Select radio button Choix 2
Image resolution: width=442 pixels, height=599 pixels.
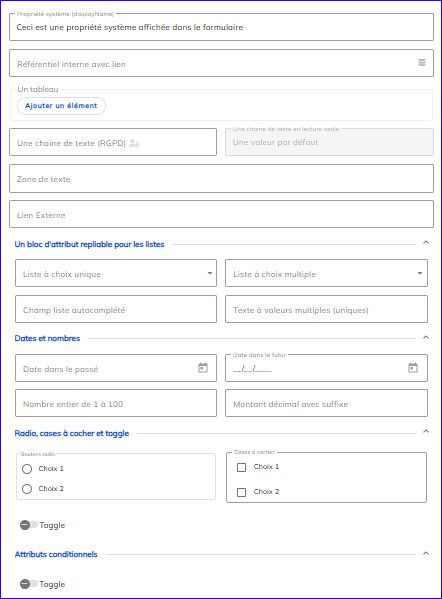27,489
